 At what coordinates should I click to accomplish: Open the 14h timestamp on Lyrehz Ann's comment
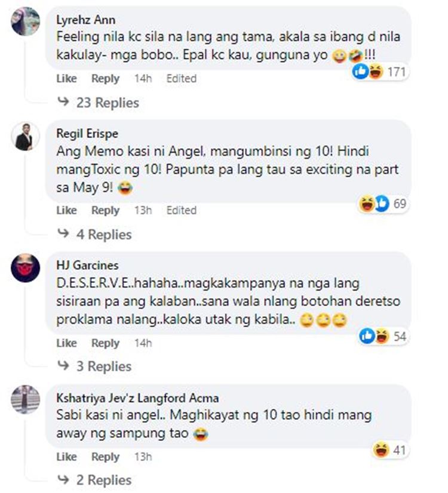(143, 78)
